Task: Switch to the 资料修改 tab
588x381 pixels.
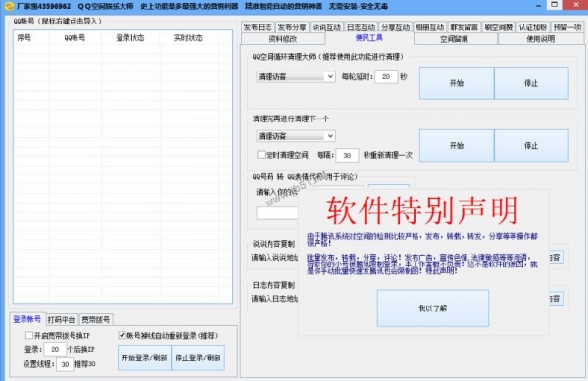Action: [x=283, y=39]
